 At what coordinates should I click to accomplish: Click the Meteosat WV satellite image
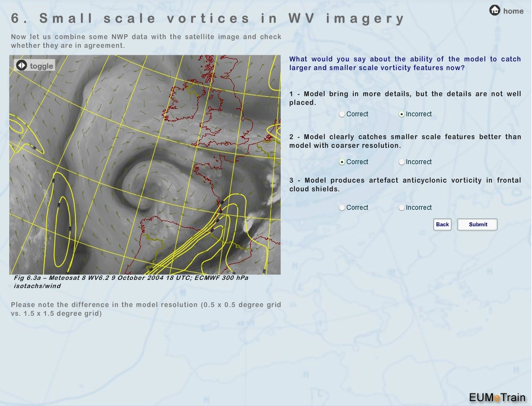(145, 165)
